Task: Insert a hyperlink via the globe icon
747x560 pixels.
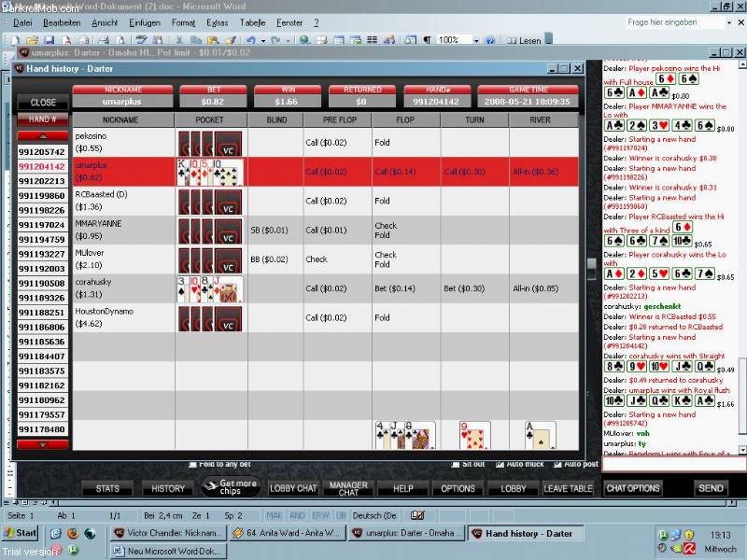Action: [x=304, y=40]
